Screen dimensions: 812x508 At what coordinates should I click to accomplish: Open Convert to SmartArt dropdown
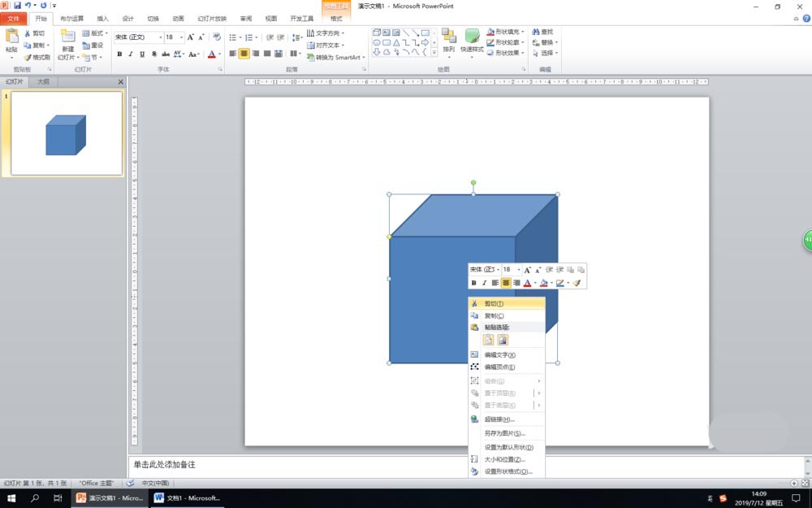click(x=335, y=57)
